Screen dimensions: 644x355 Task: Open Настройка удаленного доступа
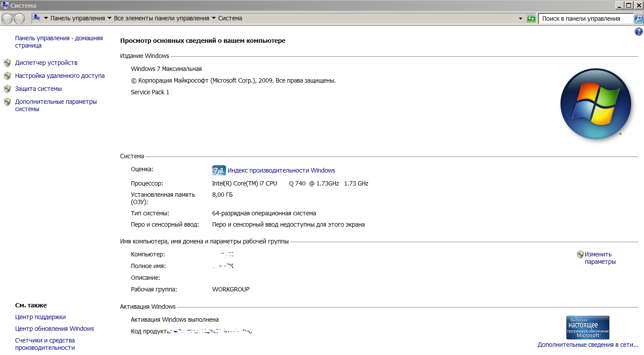[x=60, y=76]
